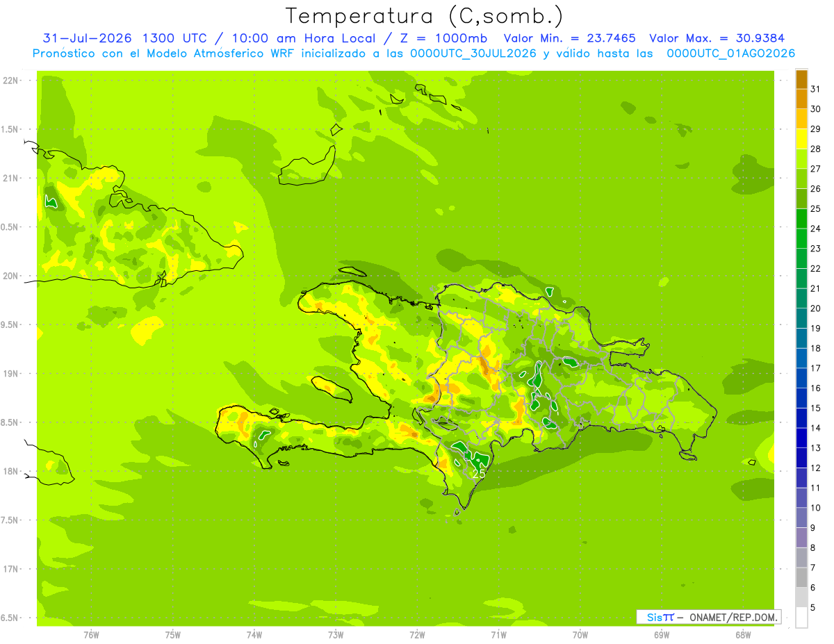Click the '21N' latitude label
The image size is (834, 644).
[12, 178]
